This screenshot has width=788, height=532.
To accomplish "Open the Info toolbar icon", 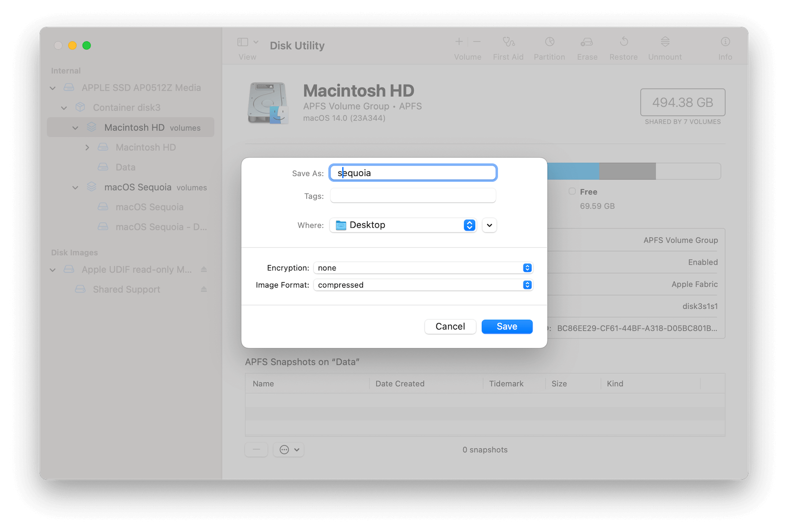I will click(725, 42).
